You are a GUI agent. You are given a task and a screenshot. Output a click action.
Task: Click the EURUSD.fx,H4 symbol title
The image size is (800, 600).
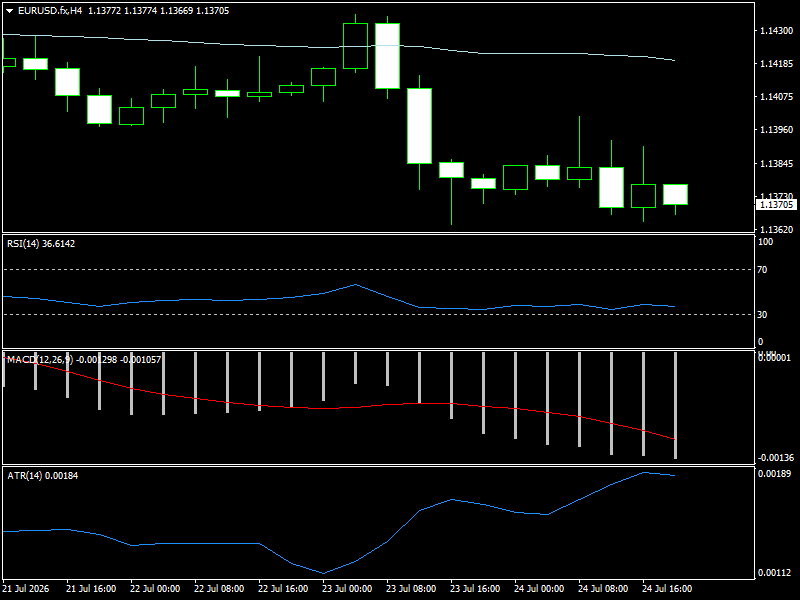coord(49,11)
